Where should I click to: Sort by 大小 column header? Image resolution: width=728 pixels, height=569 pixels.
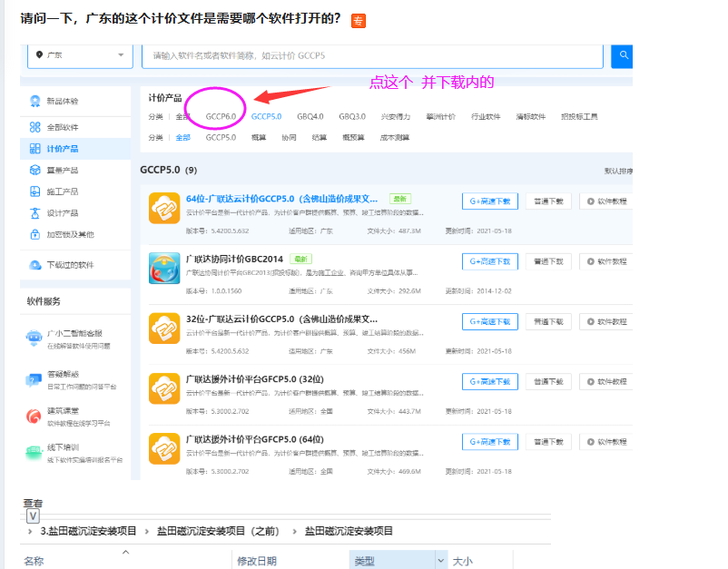pos(462,561)
